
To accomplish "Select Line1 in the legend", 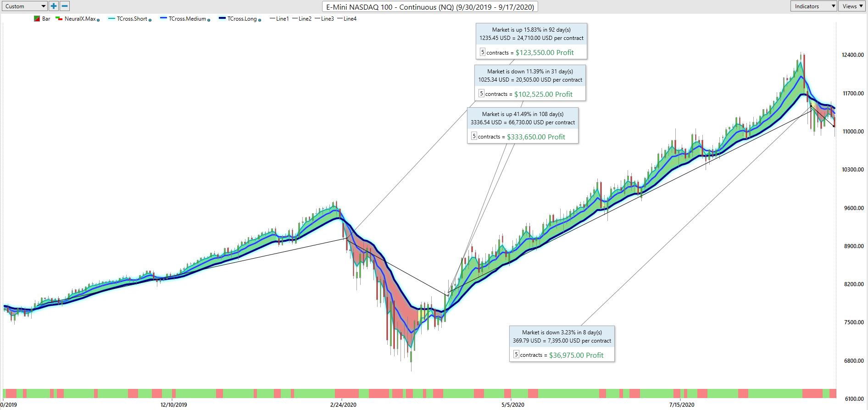I will point(279,19).
